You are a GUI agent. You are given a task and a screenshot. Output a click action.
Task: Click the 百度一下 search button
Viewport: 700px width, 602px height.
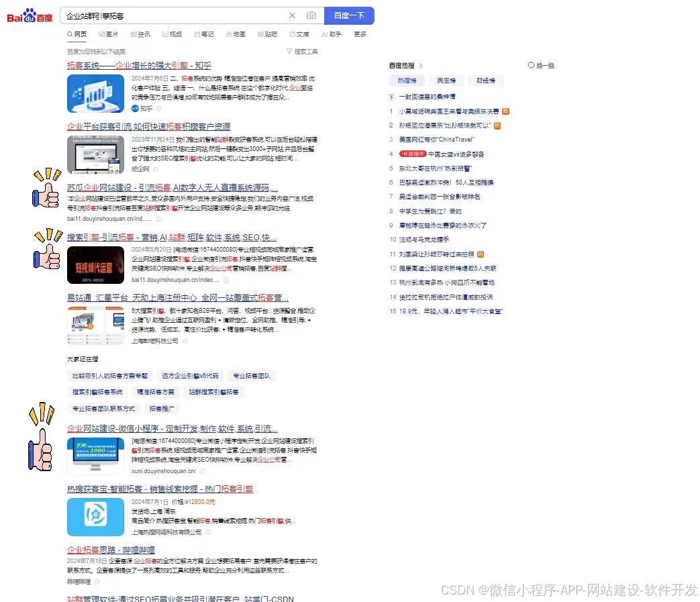point(349,15)
